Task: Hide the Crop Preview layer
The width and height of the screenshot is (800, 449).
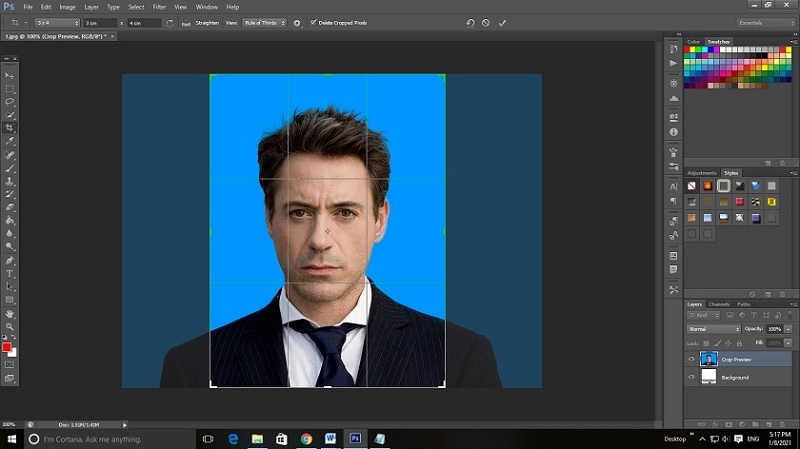Action: click(691, 359)
